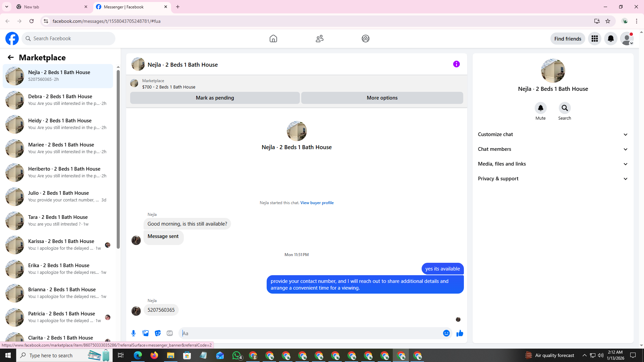Open the Friends tab in the top navigation
644x362 pixels.
tap(319, 39)
